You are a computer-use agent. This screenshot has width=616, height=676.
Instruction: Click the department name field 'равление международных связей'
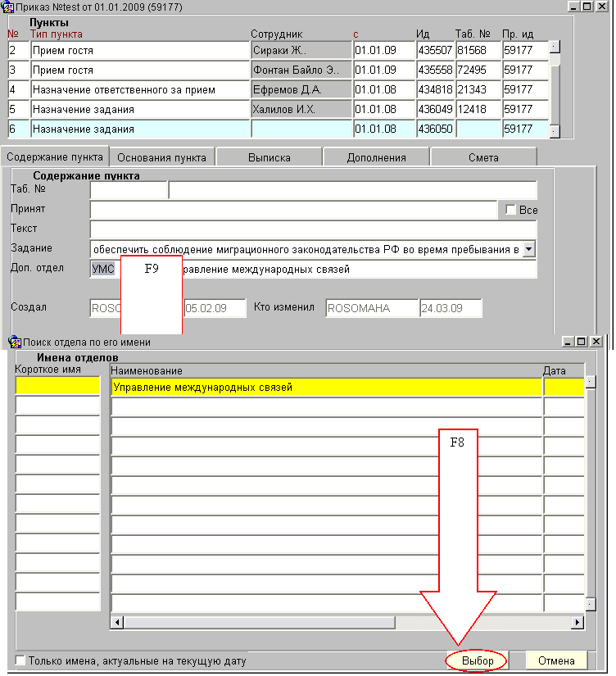pyautogui.click(x=359, y=269)
